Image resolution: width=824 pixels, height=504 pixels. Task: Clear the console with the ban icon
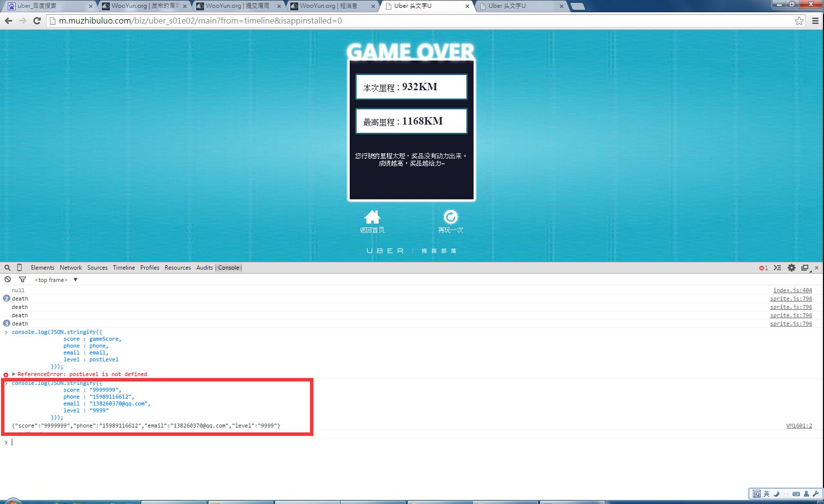tap(8, 279)
